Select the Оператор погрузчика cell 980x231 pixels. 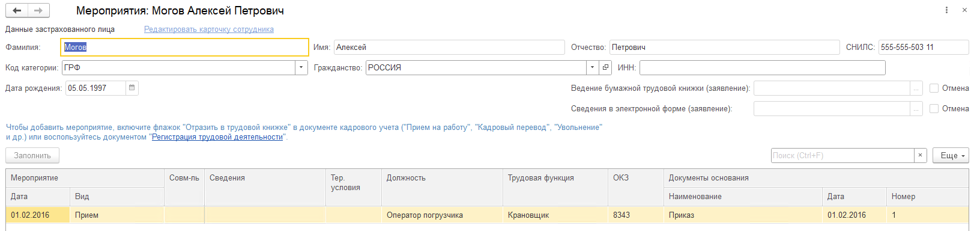(443, 215)
